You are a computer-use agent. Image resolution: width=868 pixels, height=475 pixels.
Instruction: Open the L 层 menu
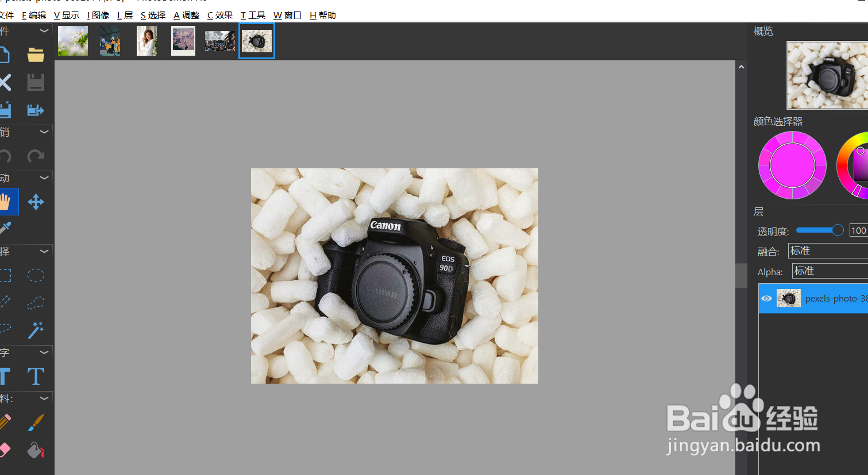(125, 16)
